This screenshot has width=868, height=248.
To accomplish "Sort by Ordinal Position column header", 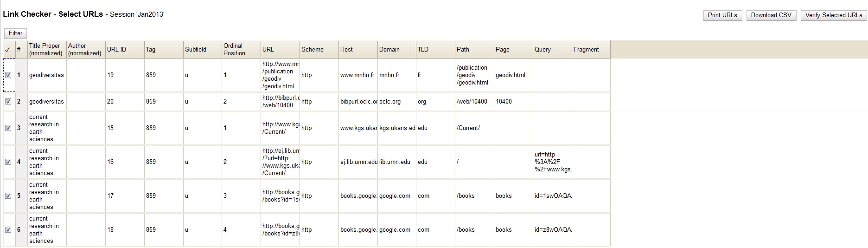I will pyautogui.click(x=241, y=50).
